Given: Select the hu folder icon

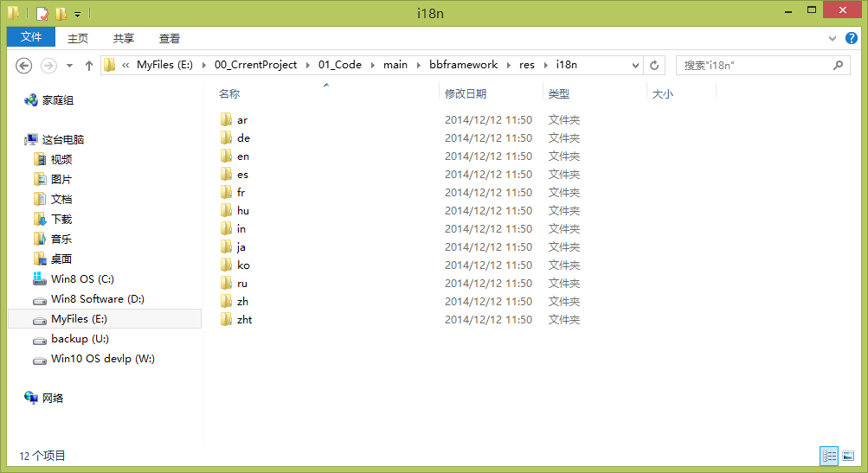Looking at the screenshot, I should click(x=226, y=210).
